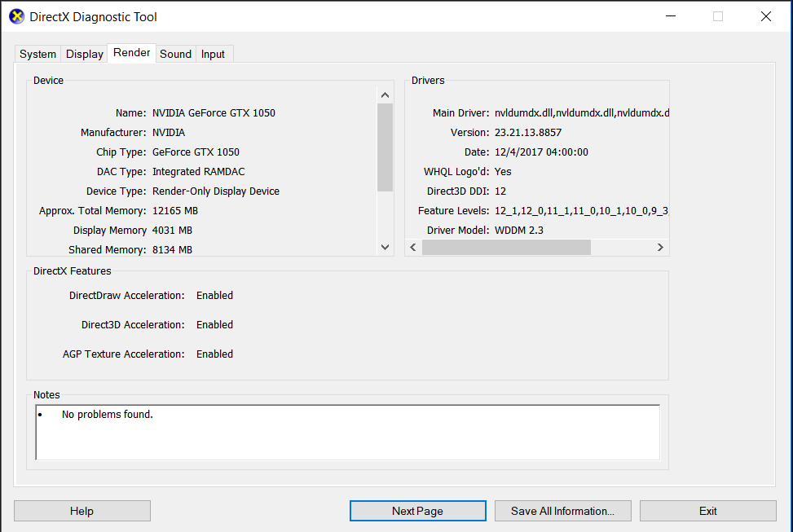Click Drivers panel scroll left arrow
793x532 pixels.
tap(413, 248)
